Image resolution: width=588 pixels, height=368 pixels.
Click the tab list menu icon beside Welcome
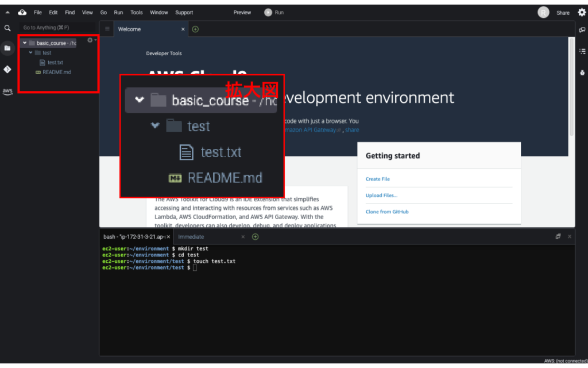[107, 29]
